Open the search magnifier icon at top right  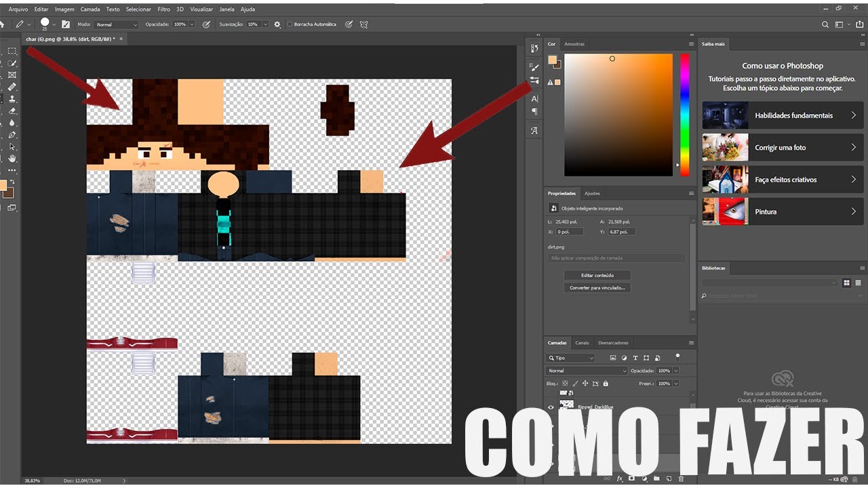coord(825,24)
